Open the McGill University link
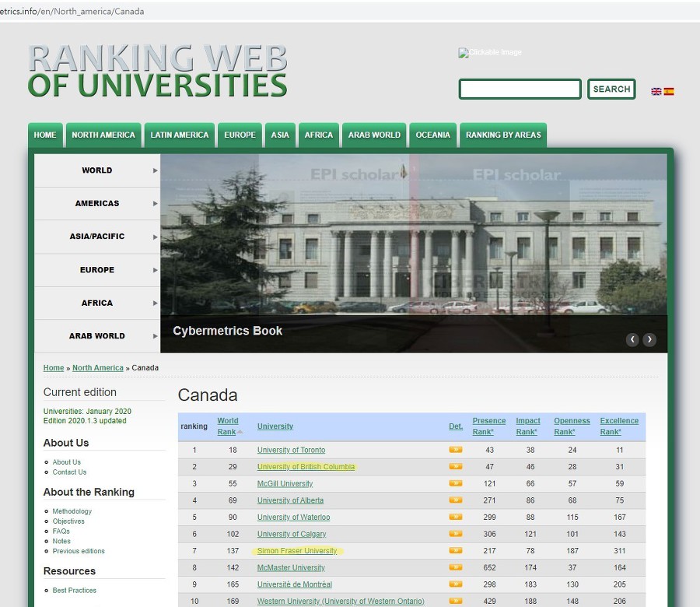The image size is (700, 607). pyautogui.click(x=285, y=483)
